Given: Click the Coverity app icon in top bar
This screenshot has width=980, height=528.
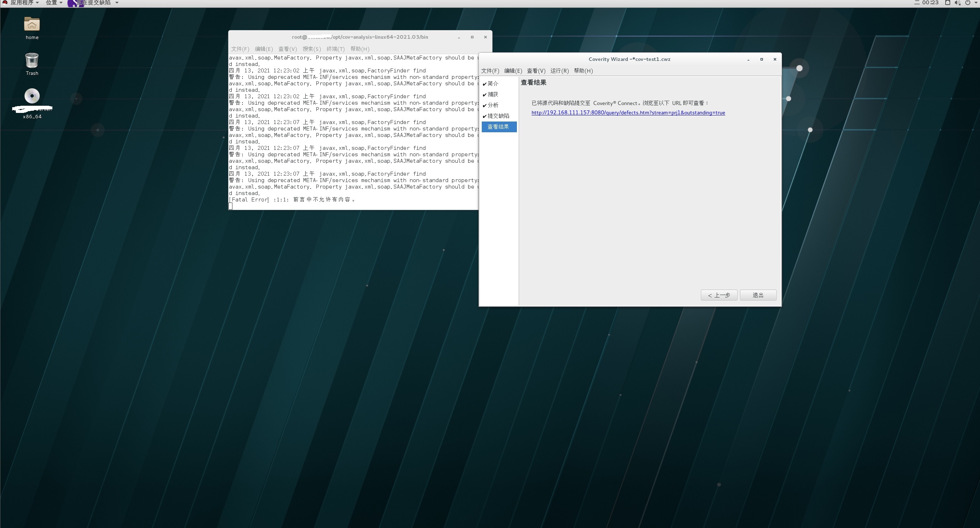Looking at the screenshot, I should pyautogui.click(x=75, y=3).
